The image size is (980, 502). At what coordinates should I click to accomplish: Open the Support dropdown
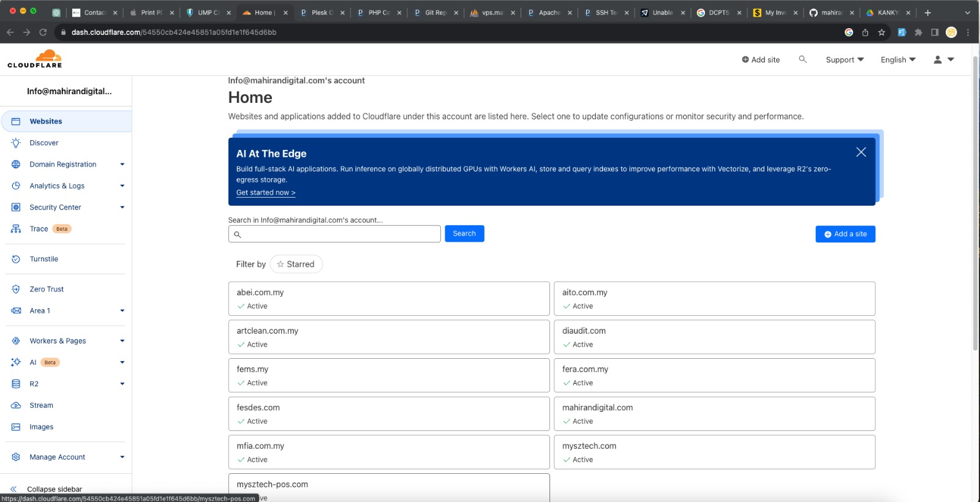845,59
